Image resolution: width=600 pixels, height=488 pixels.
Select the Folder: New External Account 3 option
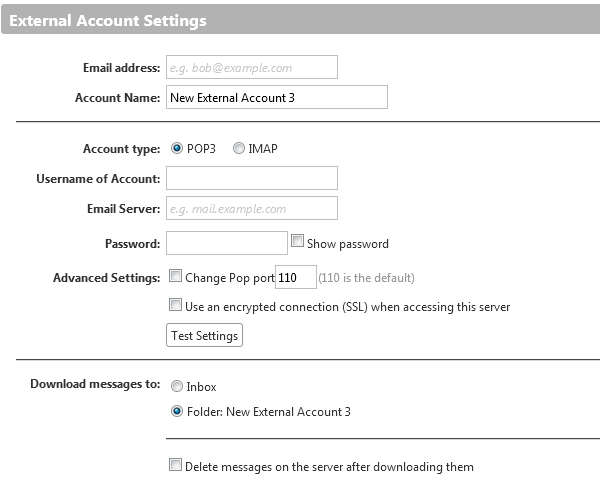click(177, 411)
